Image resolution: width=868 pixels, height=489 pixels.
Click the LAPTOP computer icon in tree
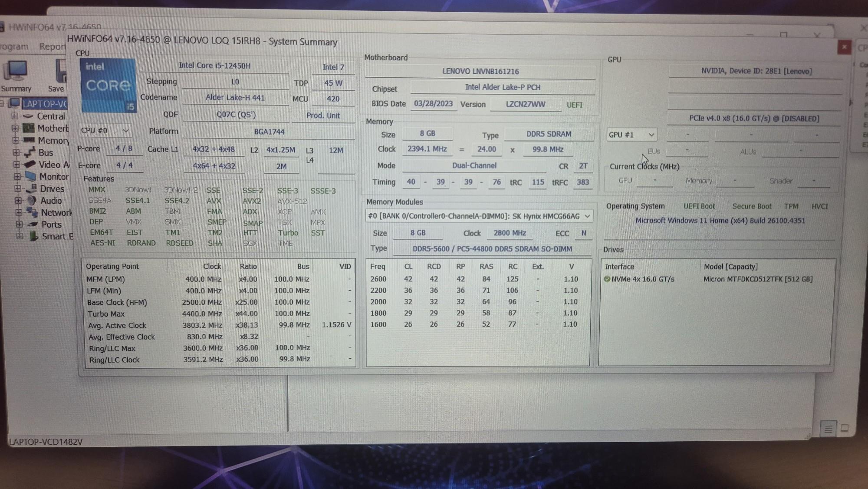[15, 103]
